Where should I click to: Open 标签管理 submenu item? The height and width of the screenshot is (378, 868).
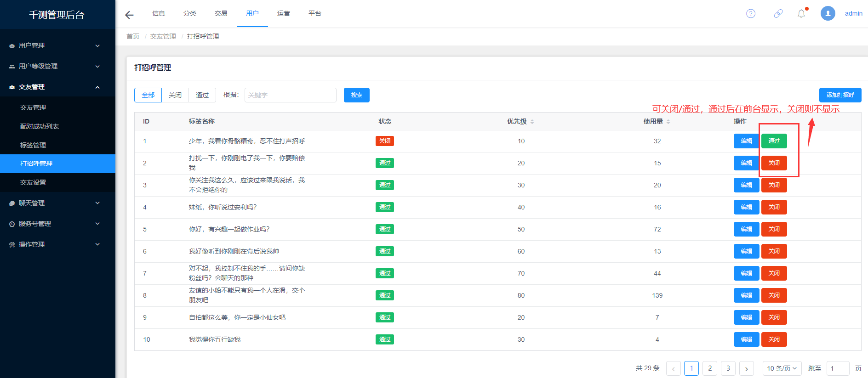point(57,145)
